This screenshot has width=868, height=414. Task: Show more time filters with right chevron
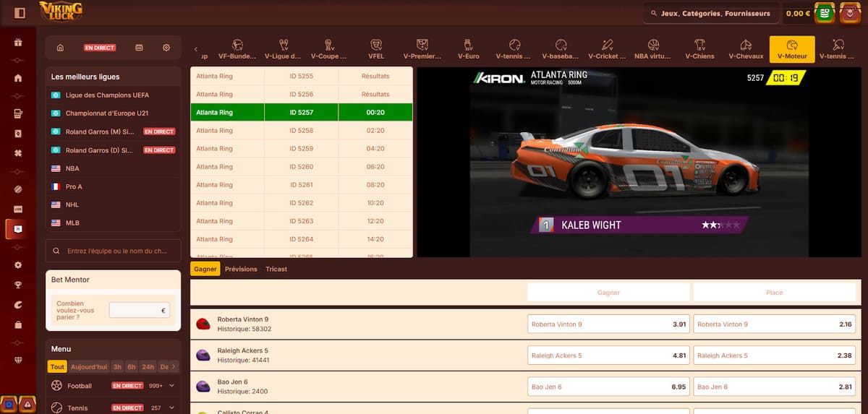(x=174, y=366)
